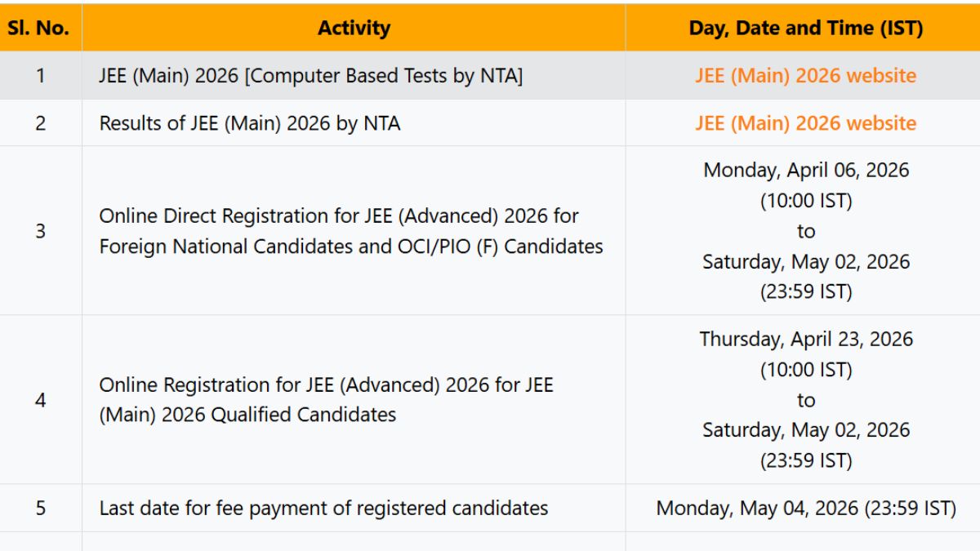Click the "Monday, April 06, 2026" date
Screen dimensions: 980x551
tap(805, 170)
